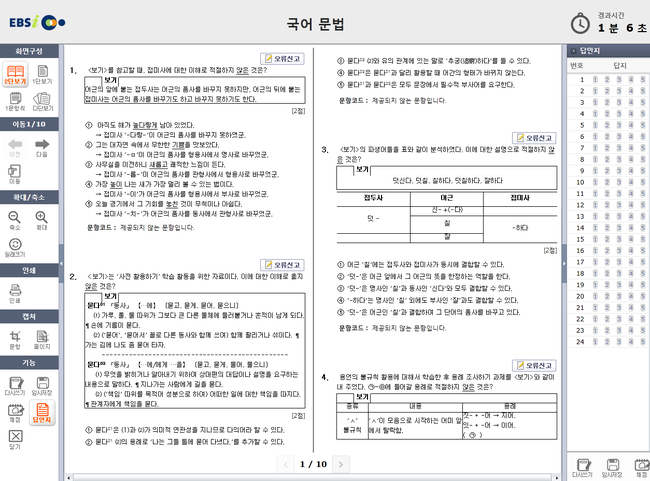The height and width of the screenshot is (481, 650).
Task: Click the 캡쳐 section header
Action: [29, 316]
